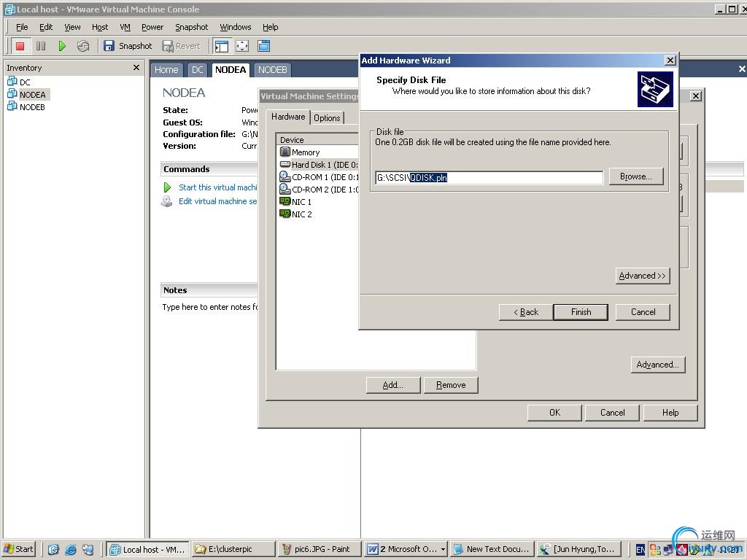Viewport: 747px width, 560px height.
Task: Click the Advanced... button in settings
Action: 658,365
